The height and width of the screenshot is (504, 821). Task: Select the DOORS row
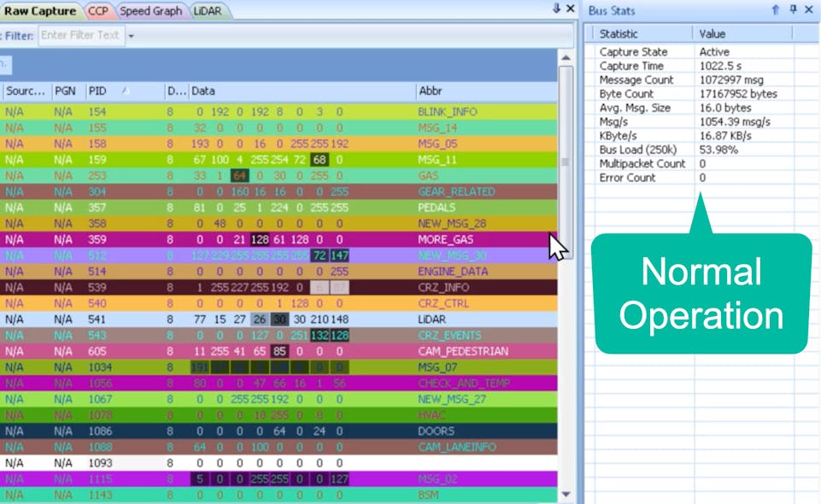pyautogui.click(x=279, y=431)
